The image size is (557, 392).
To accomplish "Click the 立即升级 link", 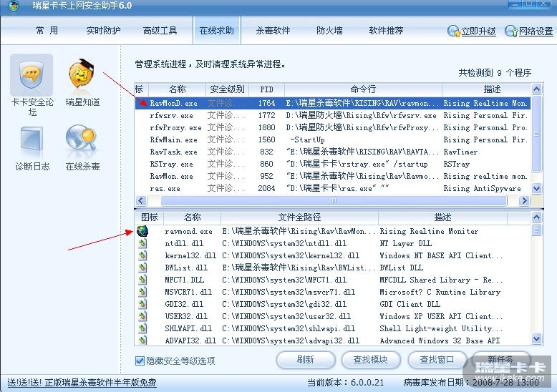I will point(478,31).
